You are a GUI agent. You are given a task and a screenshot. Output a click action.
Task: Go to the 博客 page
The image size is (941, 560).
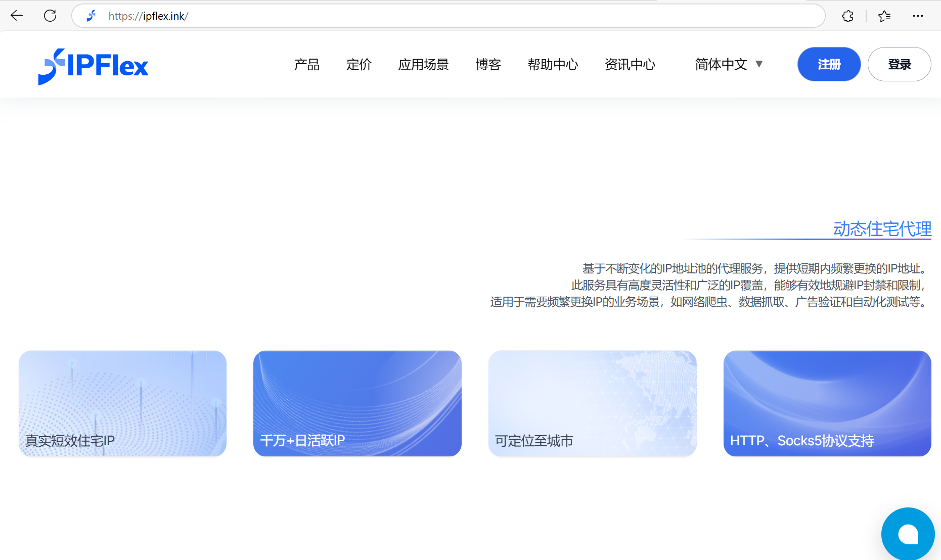point(488,64)
